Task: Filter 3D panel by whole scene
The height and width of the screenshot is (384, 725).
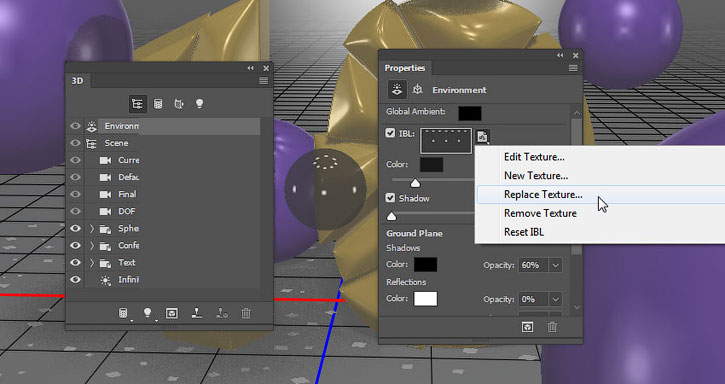Action: coord(137,104)
